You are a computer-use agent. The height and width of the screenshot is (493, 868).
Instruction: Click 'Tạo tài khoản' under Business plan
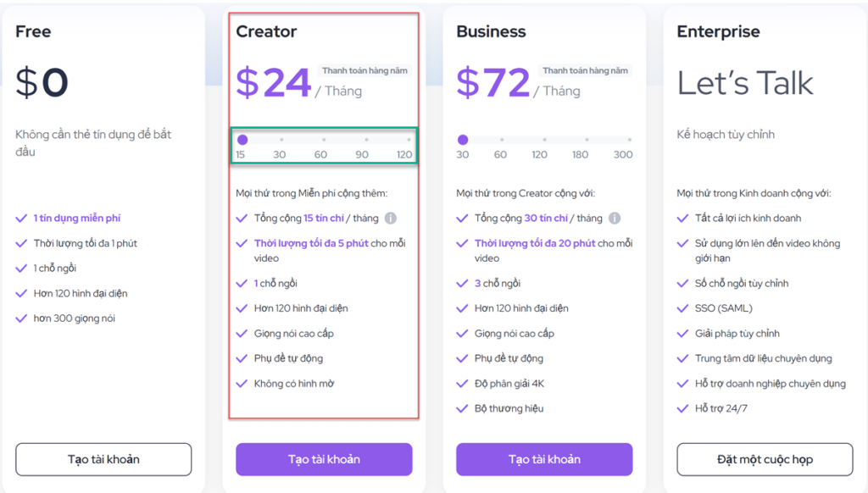click(544, 459)
